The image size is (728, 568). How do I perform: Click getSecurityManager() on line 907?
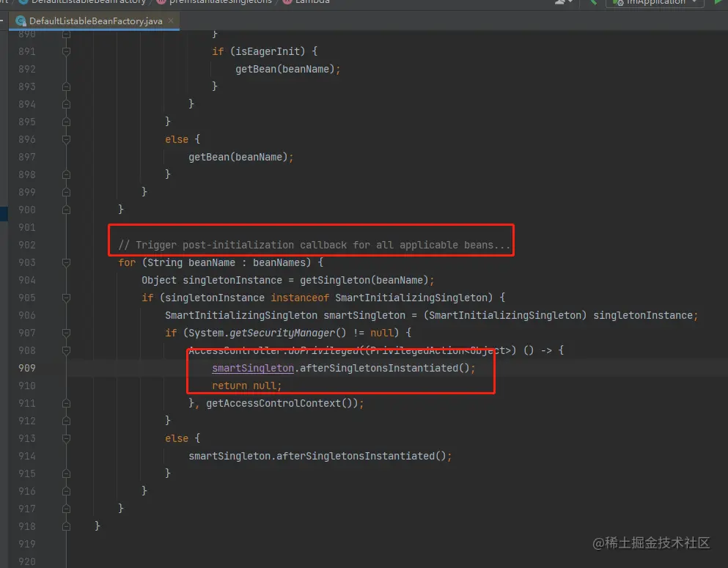pyautogui.click(x=288, y=333)
